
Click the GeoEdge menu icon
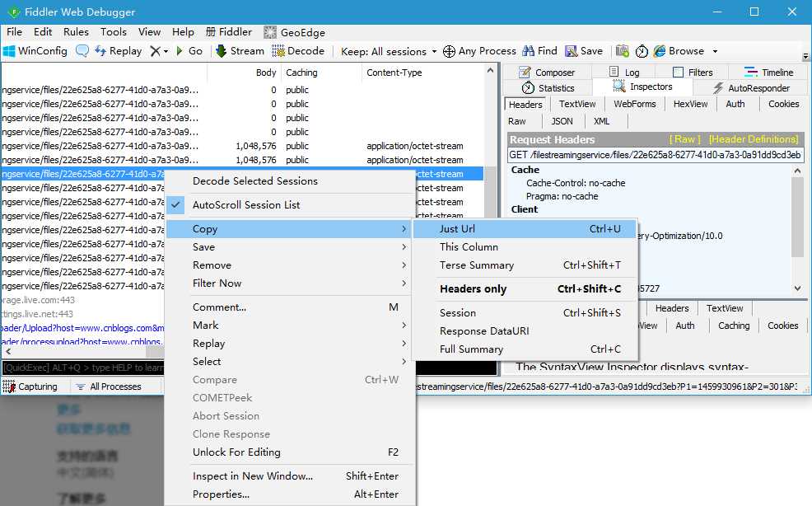click(x=270, y=32)
